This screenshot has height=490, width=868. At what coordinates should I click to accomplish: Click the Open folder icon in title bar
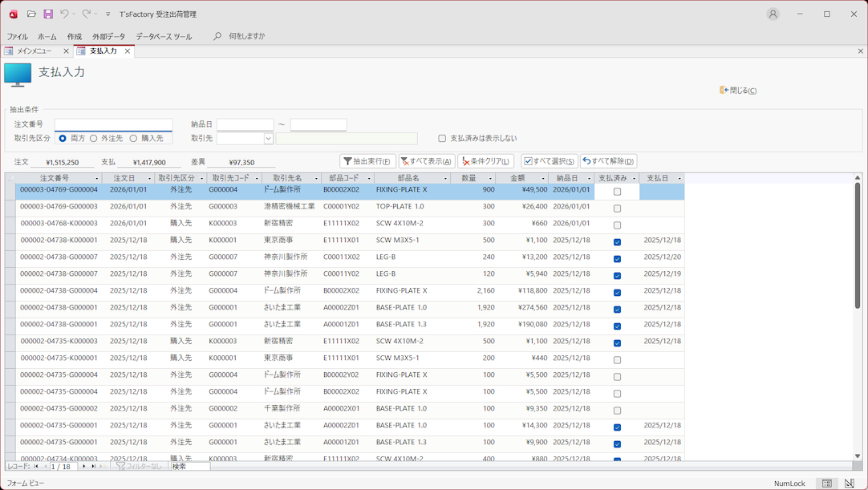pyautogui.click(x=31, y=14)
